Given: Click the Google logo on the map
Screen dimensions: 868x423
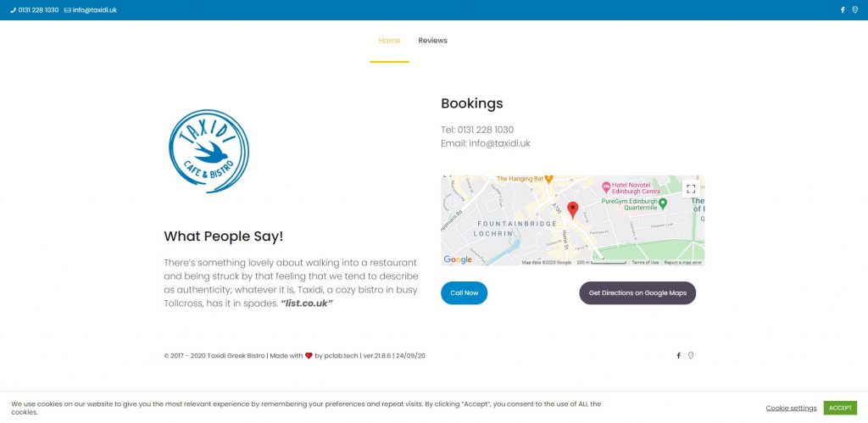Looking at the screenshot, I should click(458, 259).
